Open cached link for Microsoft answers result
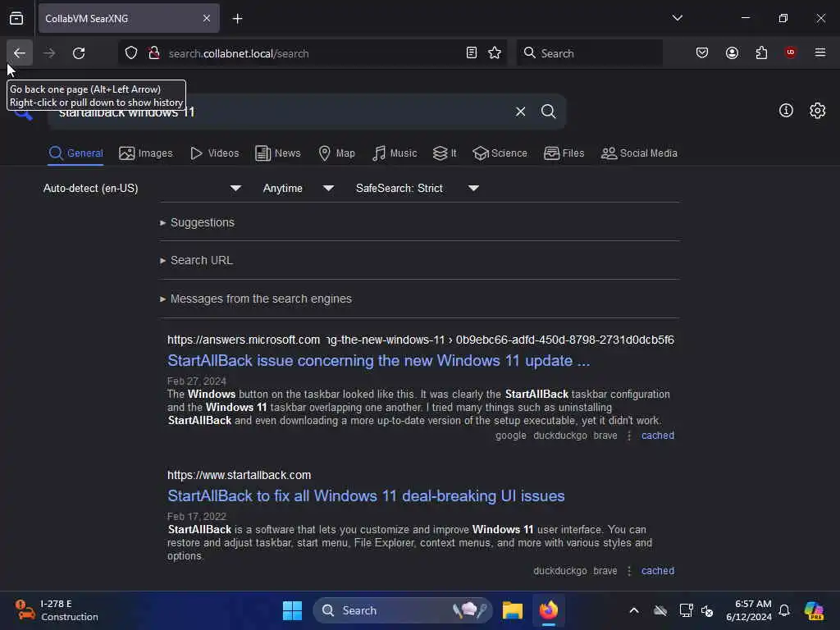This screenshot has height=630, width=840. 657,436
